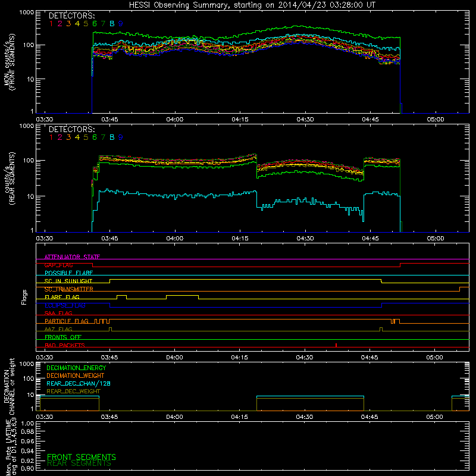Select olive detector 5 in rear segments legend
This screenshot has height=476, width=476.
click(x=86, y=137)
